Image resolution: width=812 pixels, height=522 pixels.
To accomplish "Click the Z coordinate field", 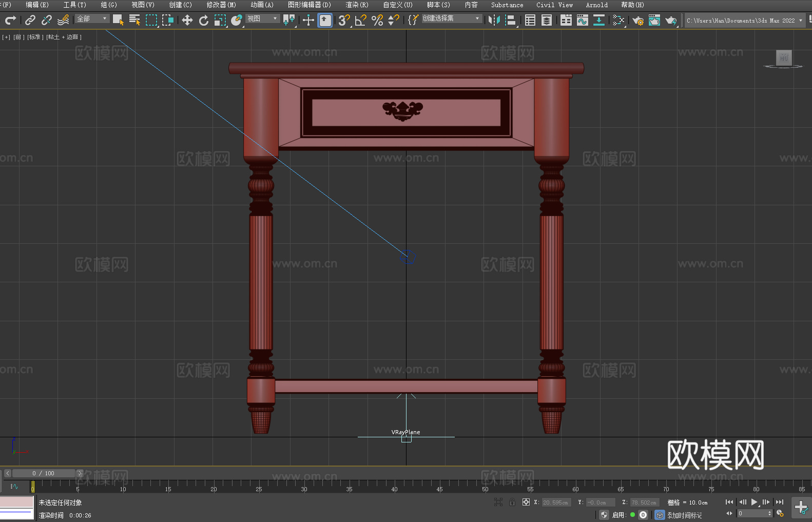I will [x=644, y=502].
